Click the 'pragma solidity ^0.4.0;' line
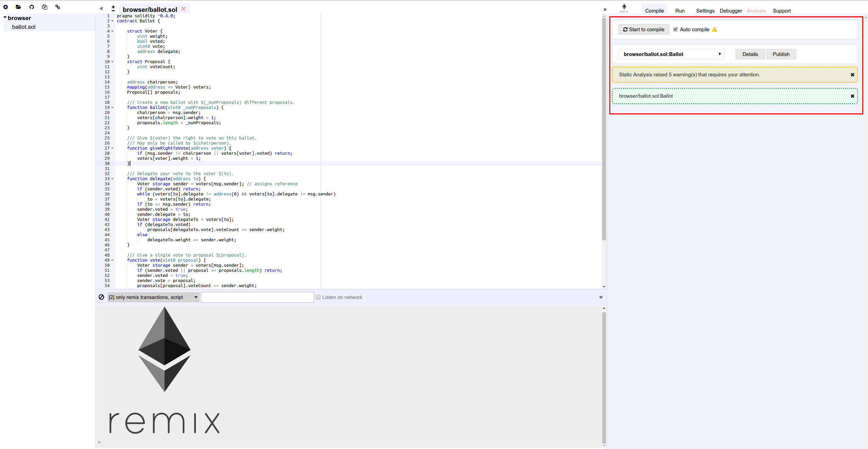 click(x=146, y=16)
